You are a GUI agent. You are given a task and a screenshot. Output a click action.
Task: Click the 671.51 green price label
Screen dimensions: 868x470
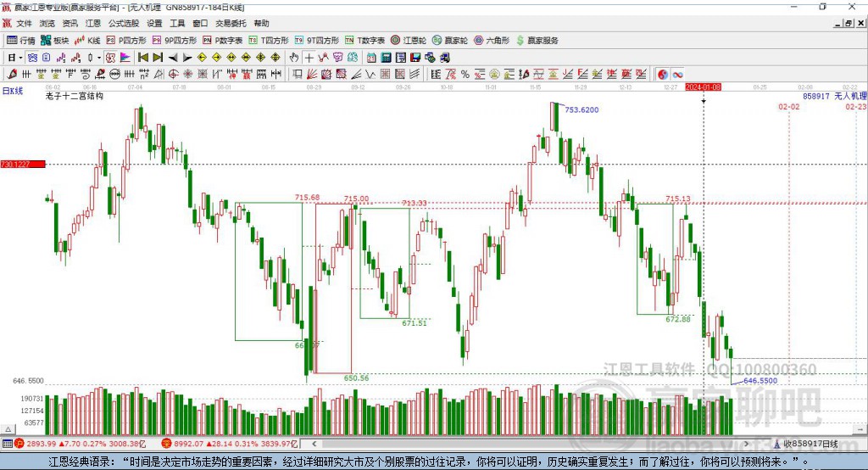click(x=414, y=323)
